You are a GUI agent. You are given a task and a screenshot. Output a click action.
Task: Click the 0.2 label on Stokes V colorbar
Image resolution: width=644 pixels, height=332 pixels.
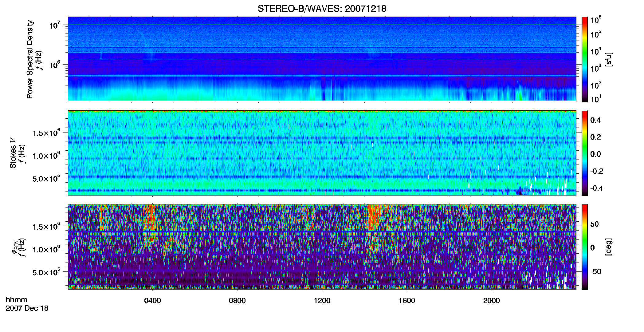(x=595, y=137)
